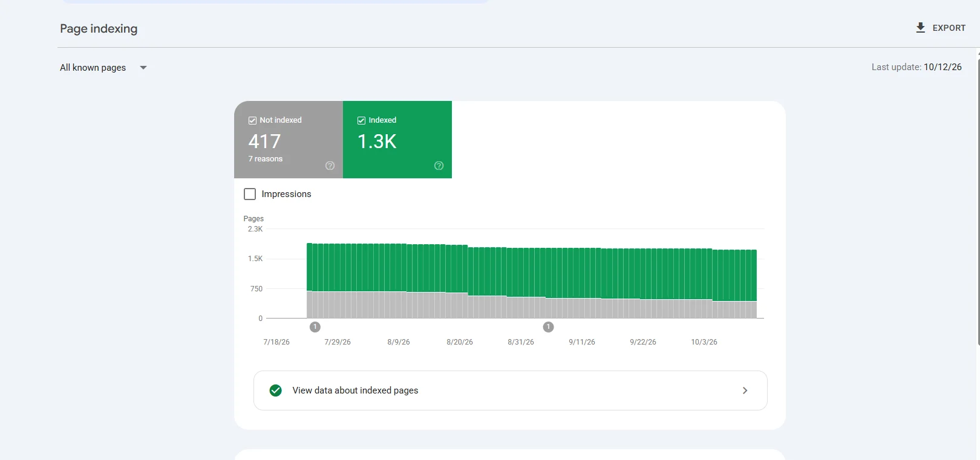This screenshot has width=980, height=460.
Task: Click the 8/20/26 date label
Action: [x=460, y=342]
